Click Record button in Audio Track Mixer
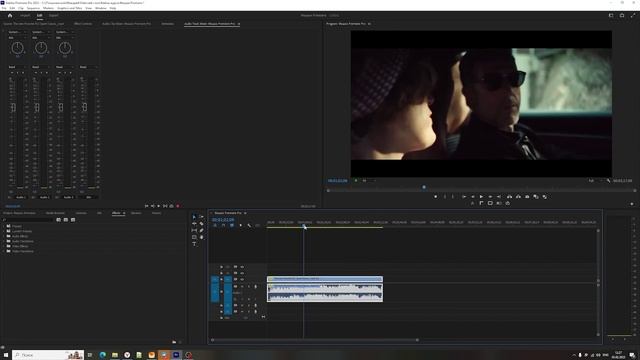The height and width of the screenshot is (360, 640). 178,206
